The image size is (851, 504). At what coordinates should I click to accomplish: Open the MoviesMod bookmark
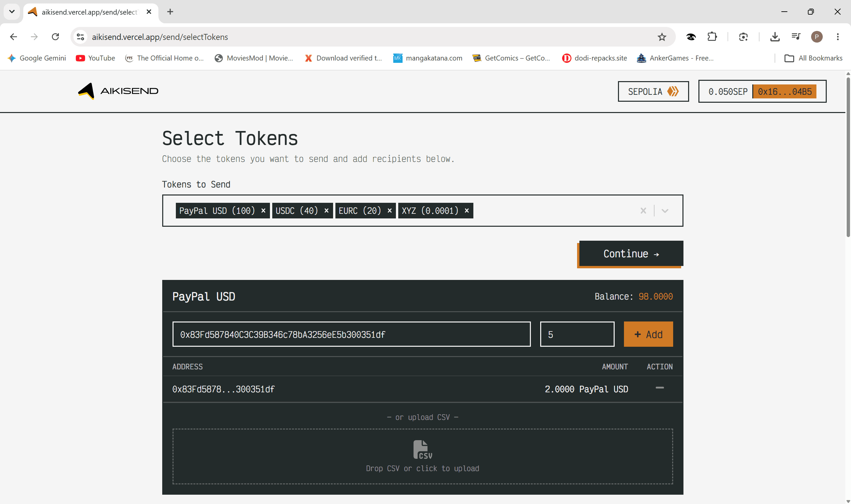pos(254,58)
